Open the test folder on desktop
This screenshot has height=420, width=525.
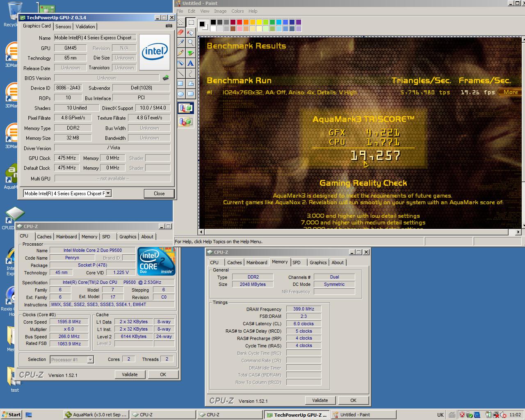pyautogui.click(x=15, y=379)
